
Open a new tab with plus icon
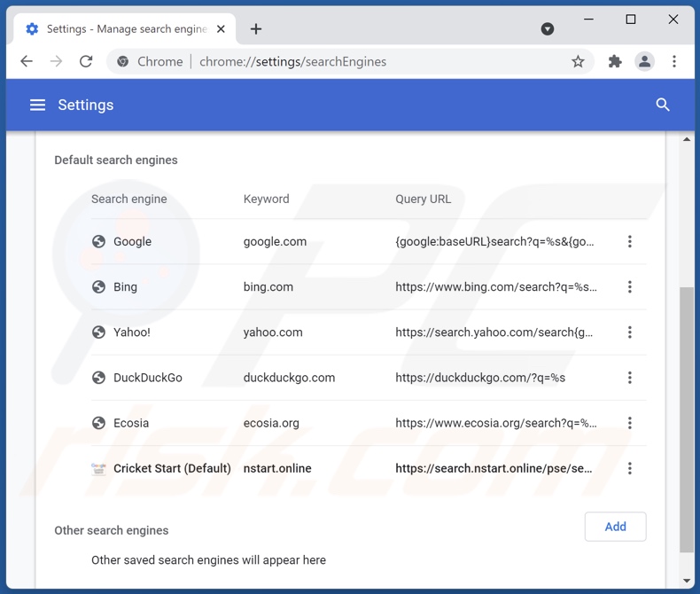coord(256,29)
